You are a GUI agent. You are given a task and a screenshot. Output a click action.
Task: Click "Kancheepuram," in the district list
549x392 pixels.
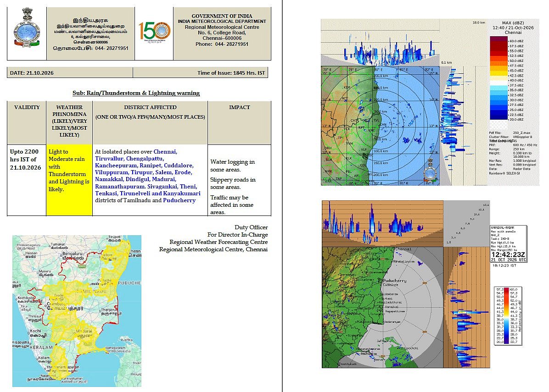(x=117, y=166)
